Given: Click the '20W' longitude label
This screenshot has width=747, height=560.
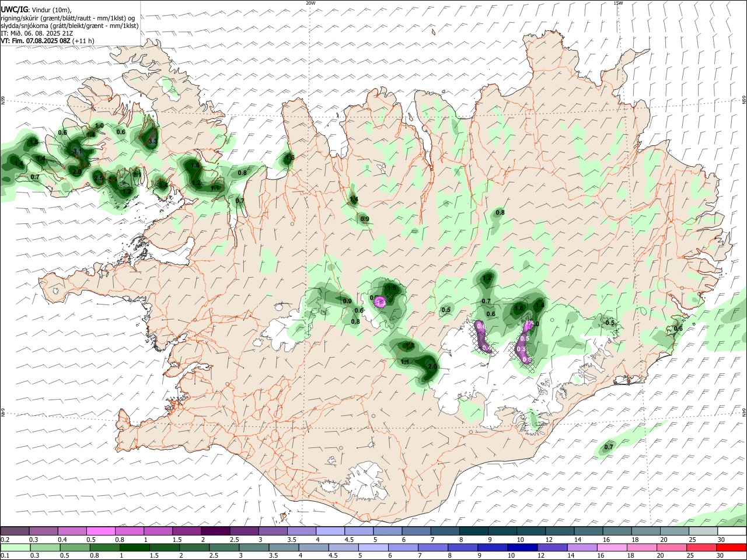Looking at the screenshot, I should pyautogui.click(x=310, y=3).
